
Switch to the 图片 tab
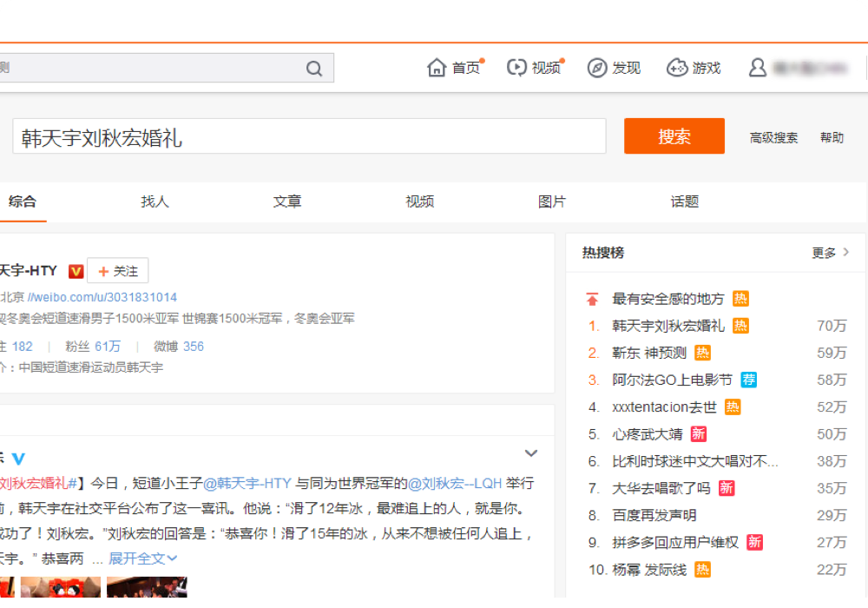(x=552, y=202)
